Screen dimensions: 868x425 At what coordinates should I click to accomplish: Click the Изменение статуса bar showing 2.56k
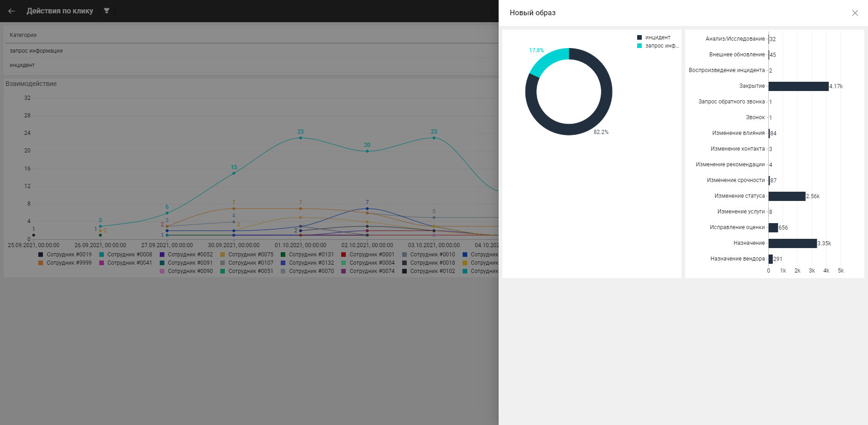[787, 196]
